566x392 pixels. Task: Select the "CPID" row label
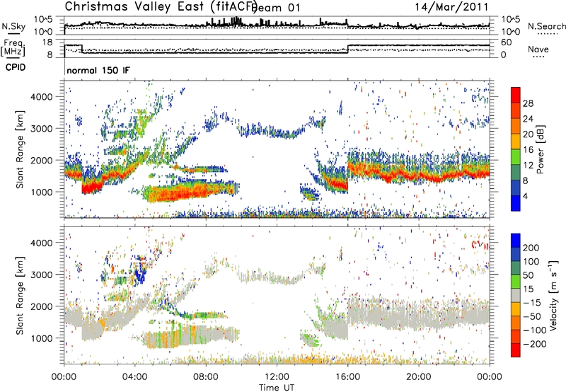pos(16,67)
